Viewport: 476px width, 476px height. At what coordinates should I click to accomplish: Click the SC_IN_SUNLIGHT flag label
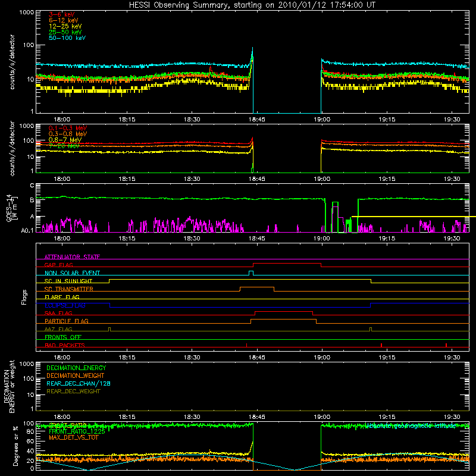coord(68,281)
